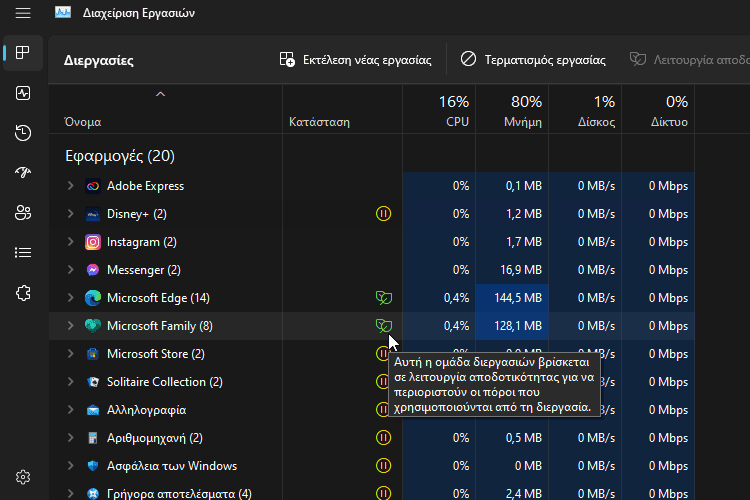Open Task Manager settings gear
Viewport: 750px width, 500px height.
(22, 477)
